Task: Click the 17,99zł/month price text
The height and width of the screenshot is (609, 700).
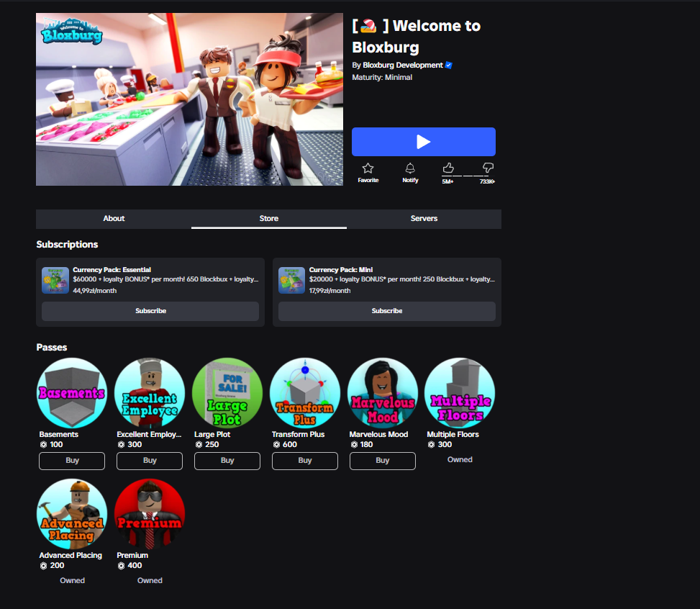Action: click(x=329, y=291)
